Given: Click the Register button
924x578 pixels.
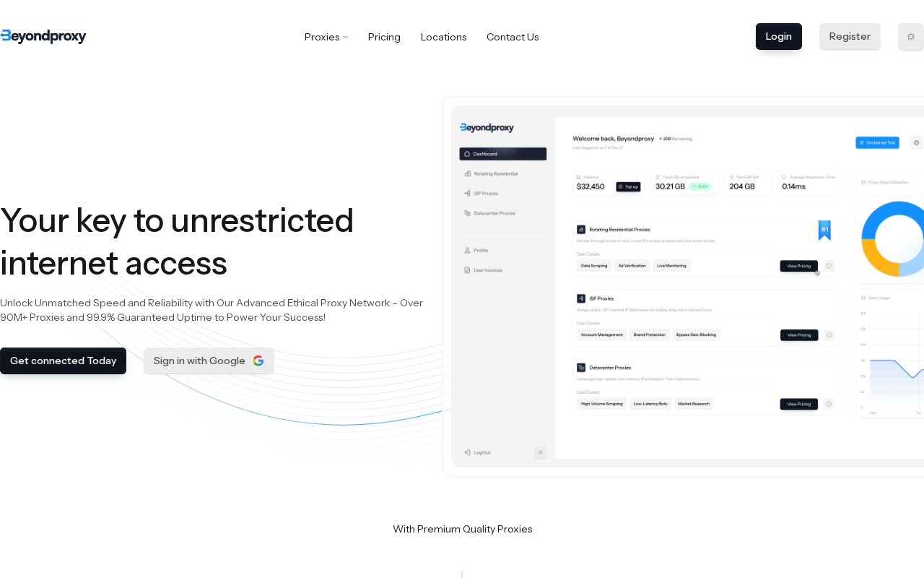Looking at the screenshot, I should pyautogui.click(x=850, y=36).
